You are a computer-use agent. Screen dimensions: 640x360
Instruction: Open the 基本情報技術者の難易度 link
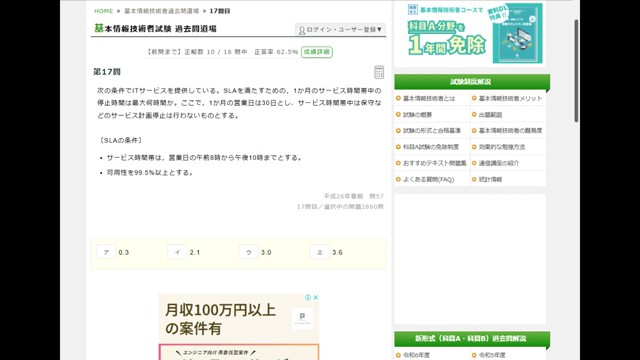click(x=510, y=131)
